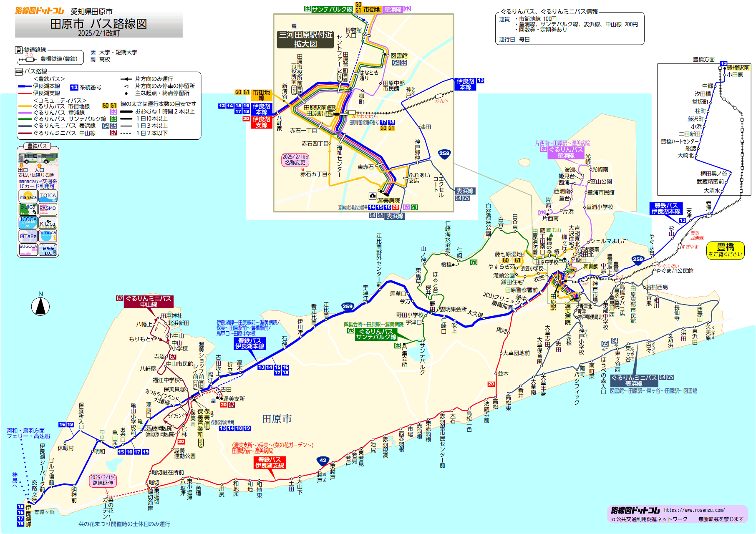Click the 2025/2/1改訂 revision date
756x534 pixels.
99,33
